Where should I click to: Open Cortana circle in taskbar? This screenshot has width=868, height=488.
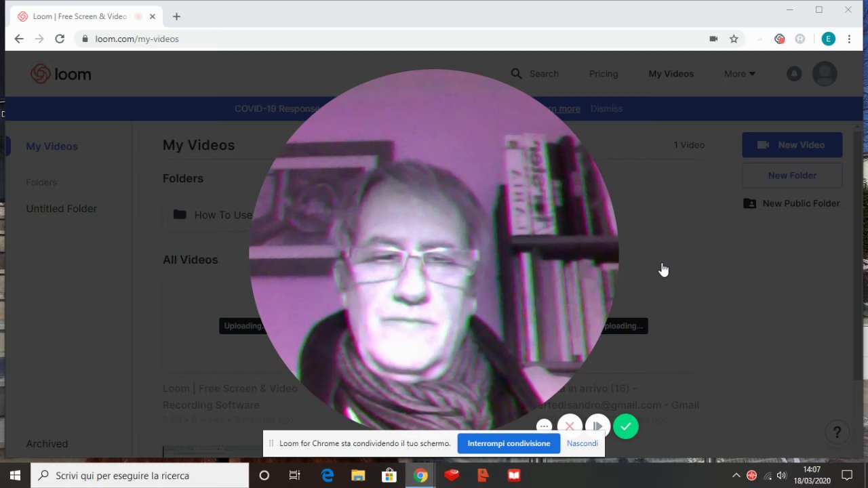(x=264, y=476)
